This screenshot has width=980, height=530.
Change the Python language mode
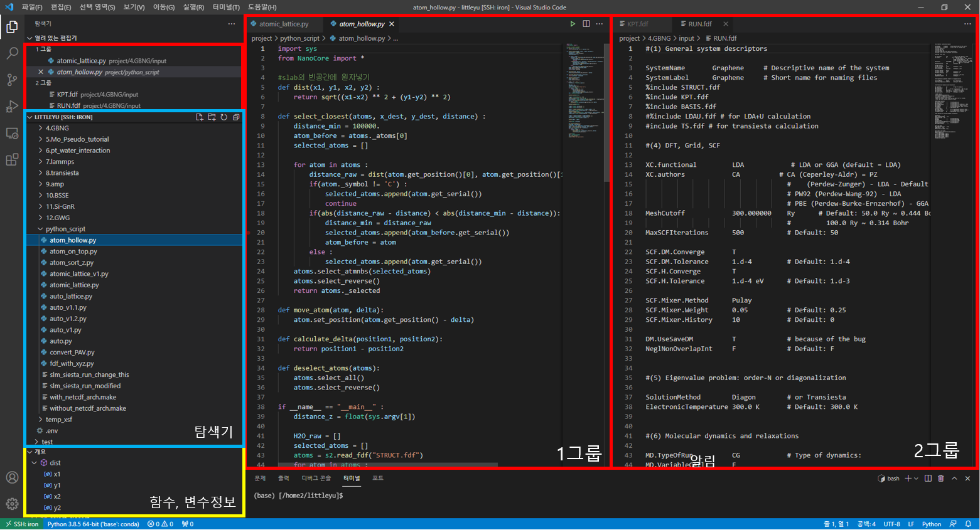pyautogui.click(x=932, y=524)
